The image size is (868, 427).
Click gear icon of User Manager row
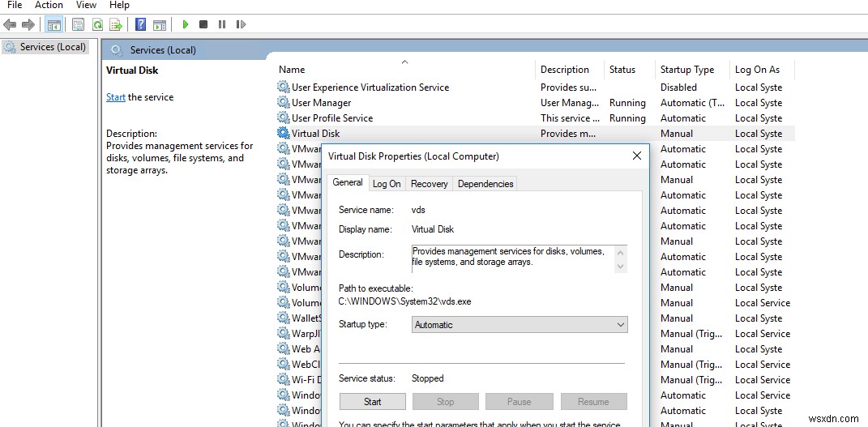coord(284,102)
